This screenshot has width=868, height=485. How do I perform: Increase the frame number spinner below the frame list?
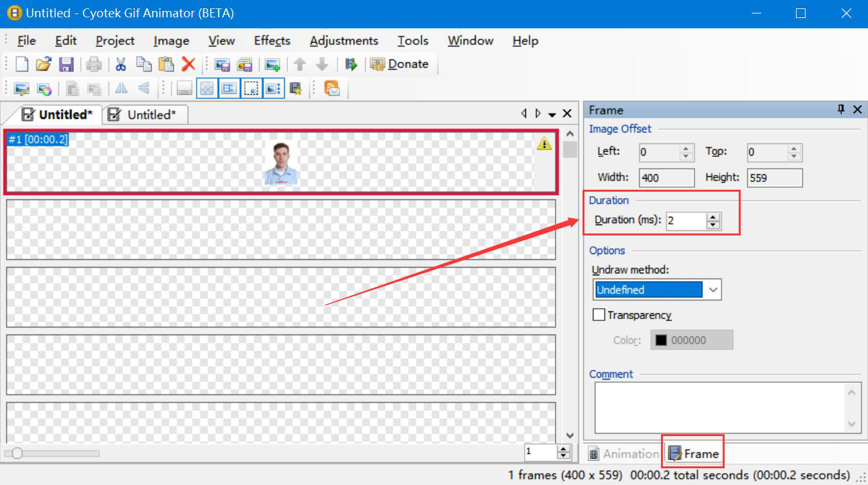[x=564, y=448]
